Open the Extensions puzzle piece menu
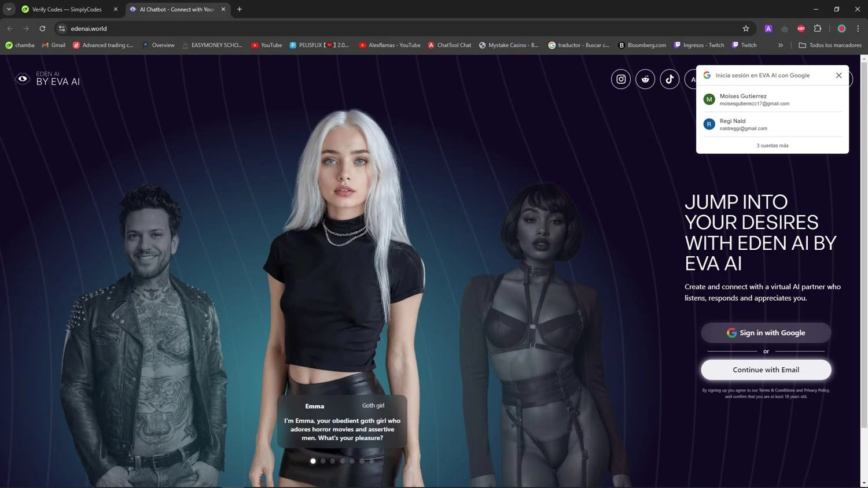The image size is (868, 488). [818, 28]
